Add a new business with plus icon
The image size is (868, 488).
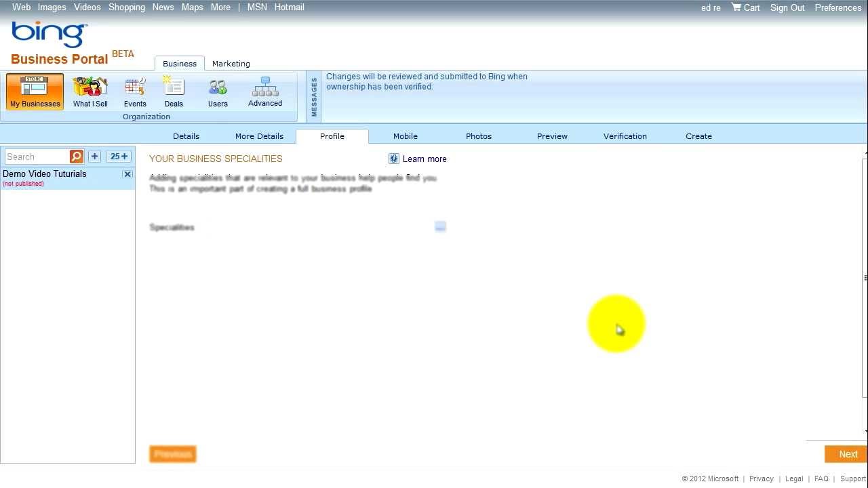click(x=94, y=157)
